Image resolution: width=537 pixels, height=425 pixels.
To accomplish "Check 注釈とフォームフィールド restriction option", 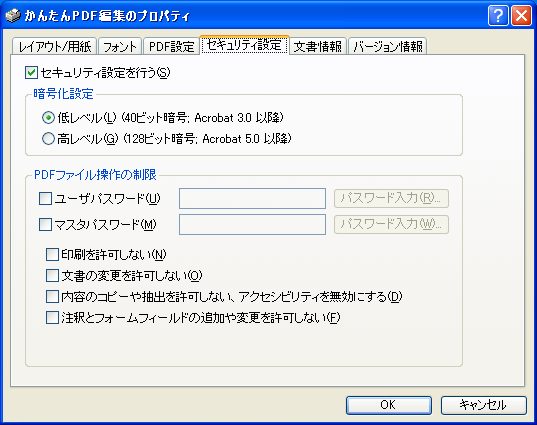I will click(52, 317).
